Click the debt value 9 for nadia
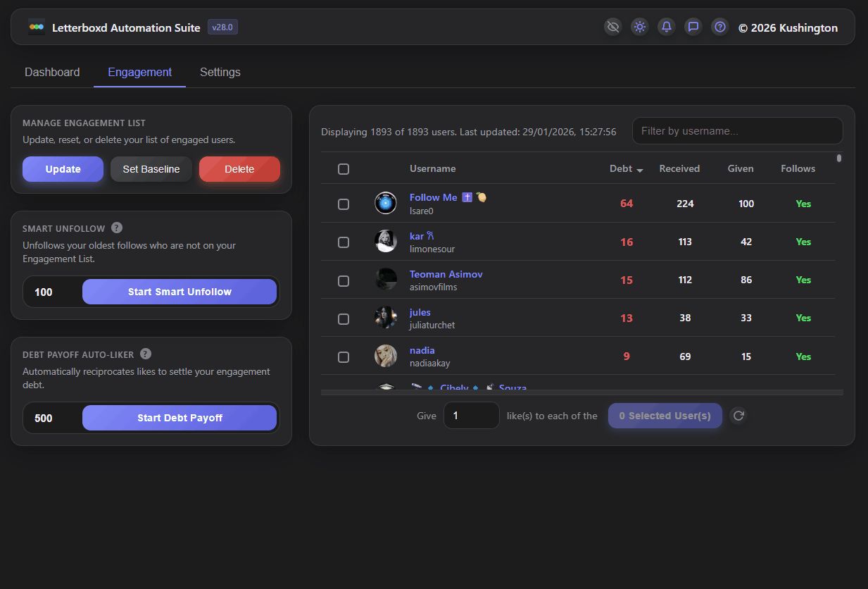 point(627,356)
